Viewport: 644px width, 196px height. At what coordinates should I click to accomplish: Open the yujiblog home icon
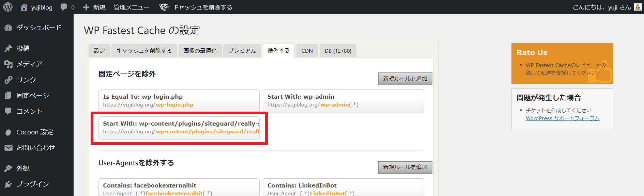coord(24,7)
